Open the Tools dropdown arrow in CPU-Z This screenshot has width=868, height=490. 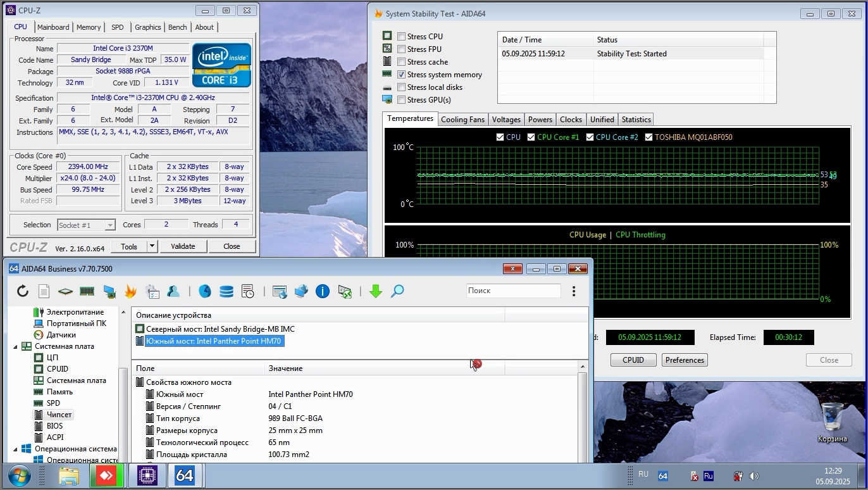pos(152,246)
